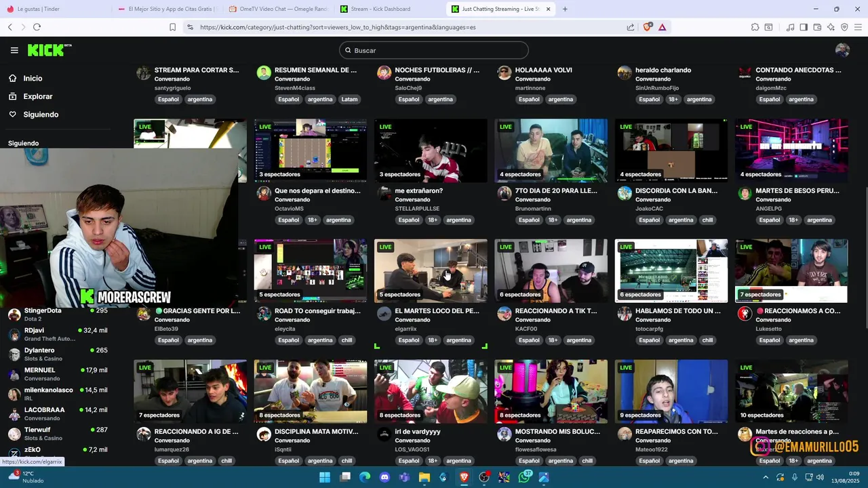The image size is (868, 488).
Task: Open Brave VPN shield icon
Action: (x=844, y=27)
